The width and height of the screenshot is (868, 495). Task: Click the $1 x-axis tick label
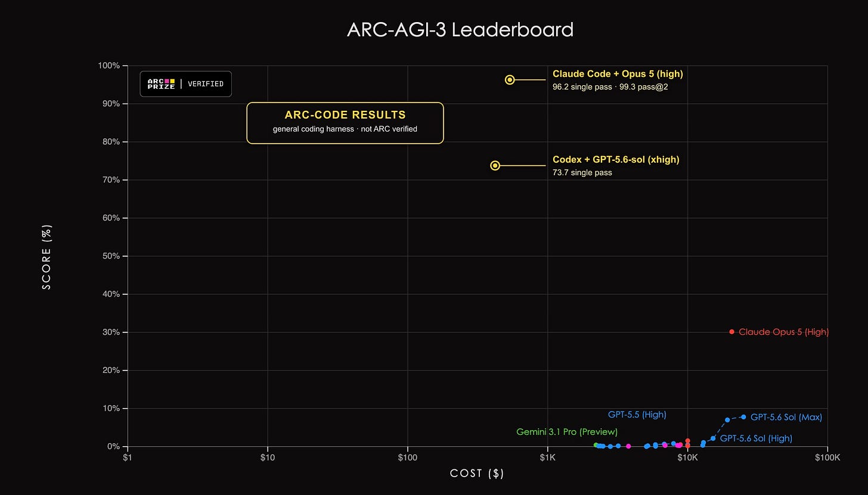(x=127, y=458)
